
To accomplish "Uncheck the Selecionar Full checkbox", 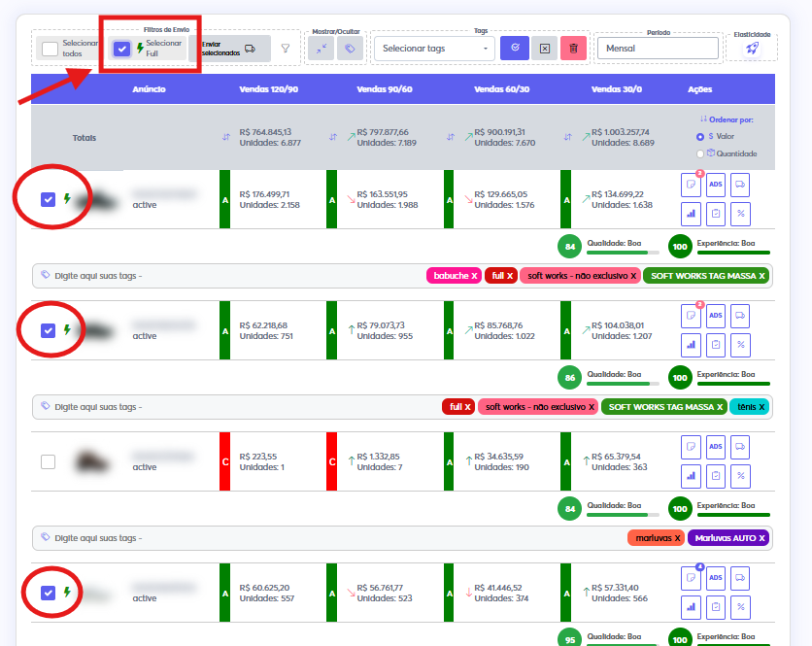I will [x=121, y=49].
